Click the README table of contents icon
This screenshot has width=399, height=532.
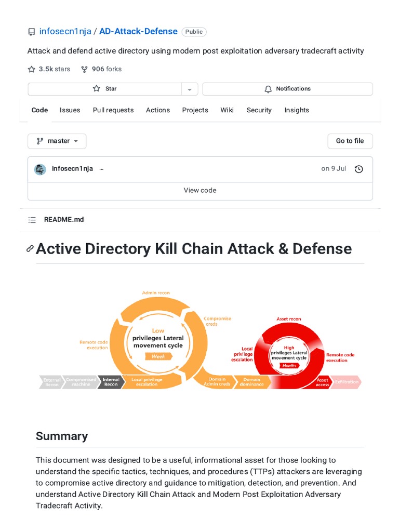(x=32, y=220)
